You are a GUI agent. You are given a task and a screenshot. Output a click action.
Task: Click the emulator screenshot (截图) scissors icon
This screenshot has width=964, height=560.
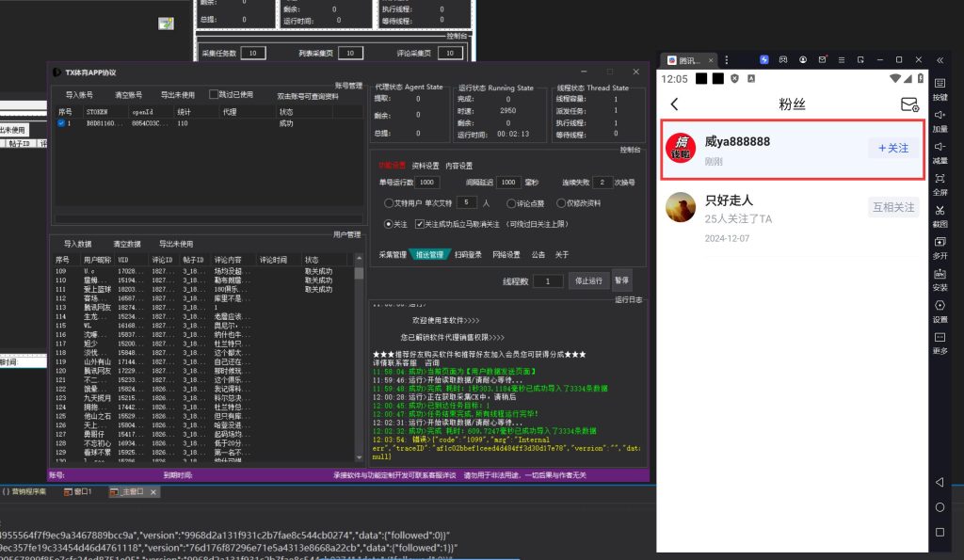point(940,210)
